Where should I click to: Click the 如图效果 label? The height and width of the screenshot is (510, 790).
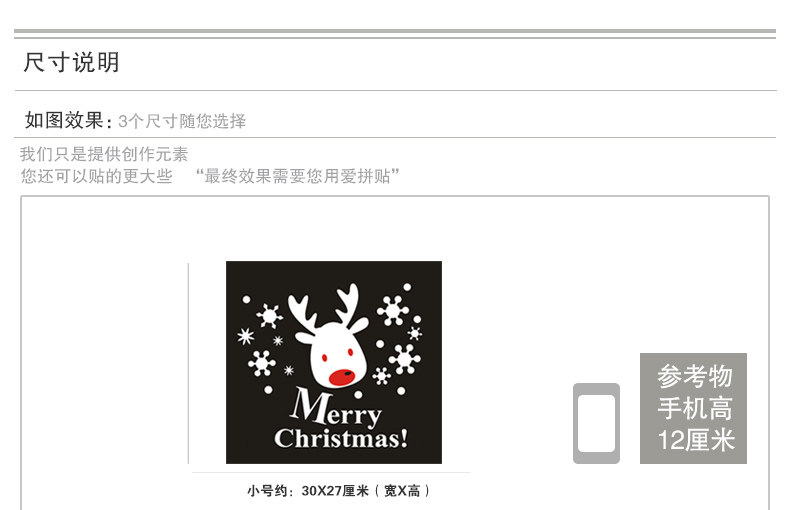click(68, 121)
